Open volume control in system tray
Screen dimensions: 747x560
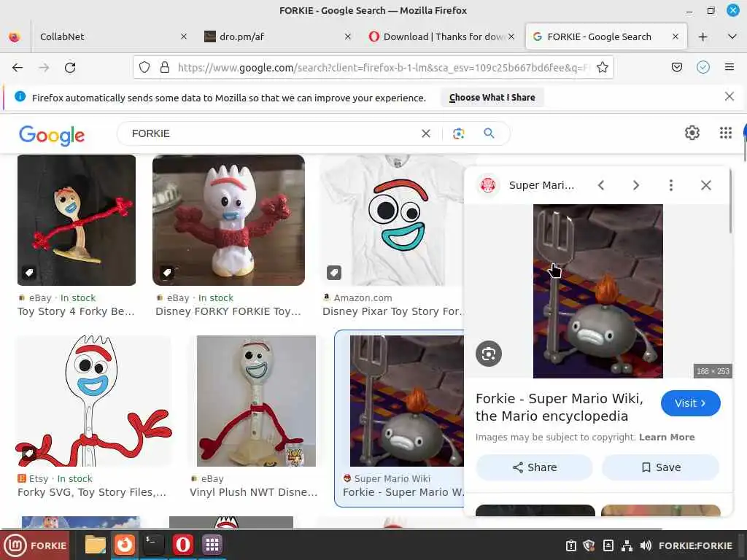[646, 545]
